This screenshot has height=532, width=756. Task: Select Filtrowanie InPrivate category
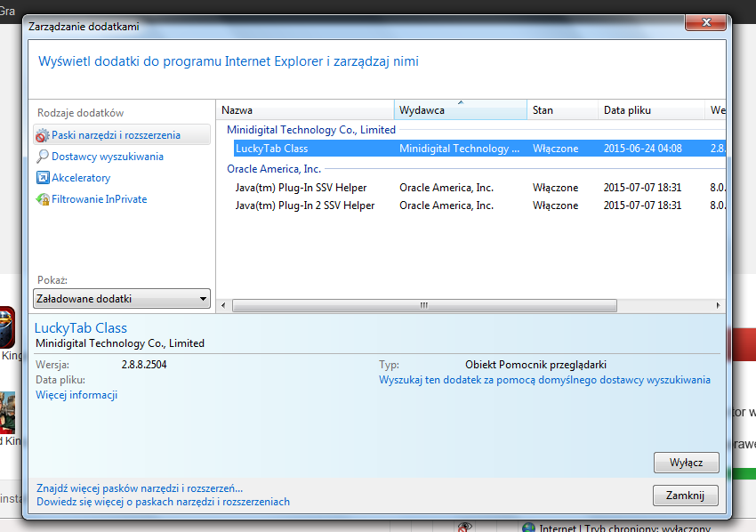pyautogui.click(x=99, y=199)
